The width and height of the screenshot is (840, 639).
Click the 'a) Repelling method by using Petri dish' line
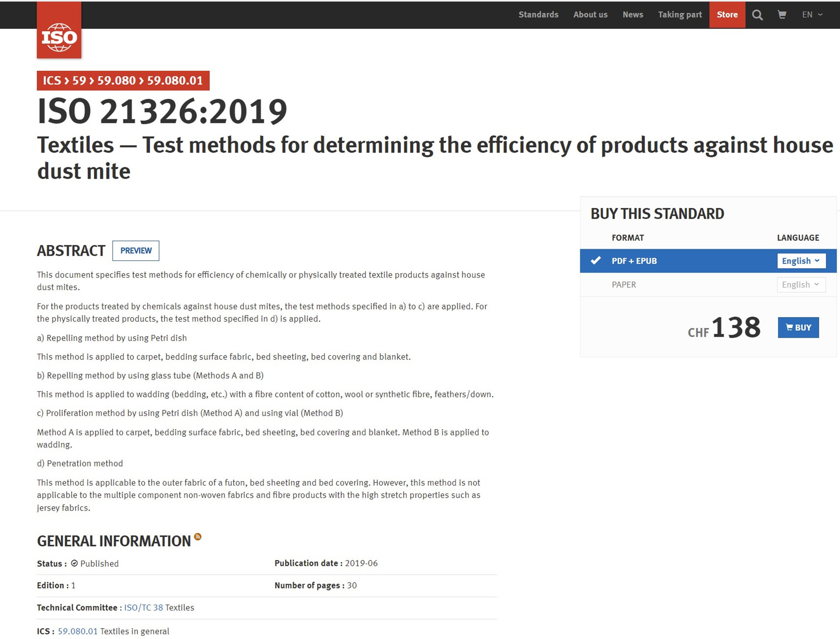point(112,338)
